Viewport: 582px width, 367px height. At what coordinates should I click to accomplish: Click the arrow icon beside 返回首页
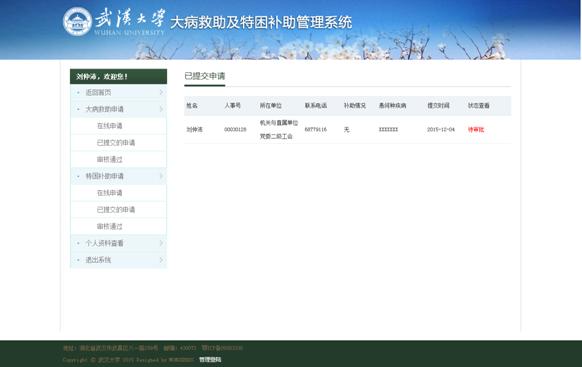point(161,92)
